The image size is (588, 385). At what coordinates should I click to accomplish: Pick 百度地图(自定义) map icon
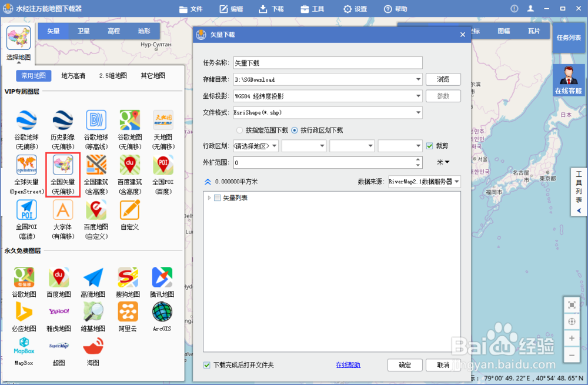click(96, 210)
